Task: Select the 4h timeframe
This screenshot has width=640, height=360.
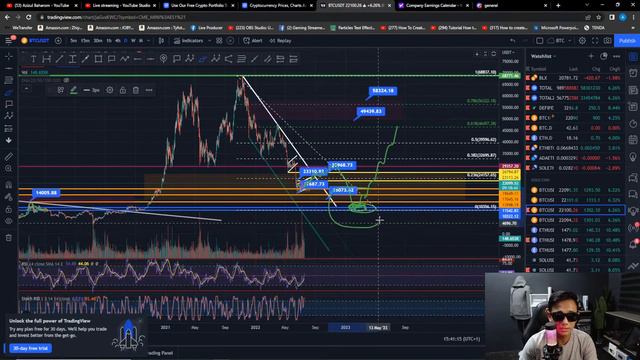Action: tap(118, 41)
